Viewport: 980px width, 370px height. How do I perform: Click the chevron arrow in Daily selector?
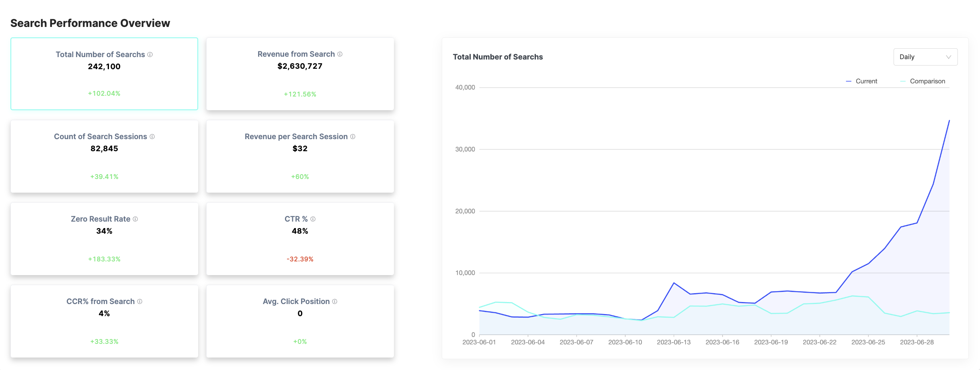point(949,57)
